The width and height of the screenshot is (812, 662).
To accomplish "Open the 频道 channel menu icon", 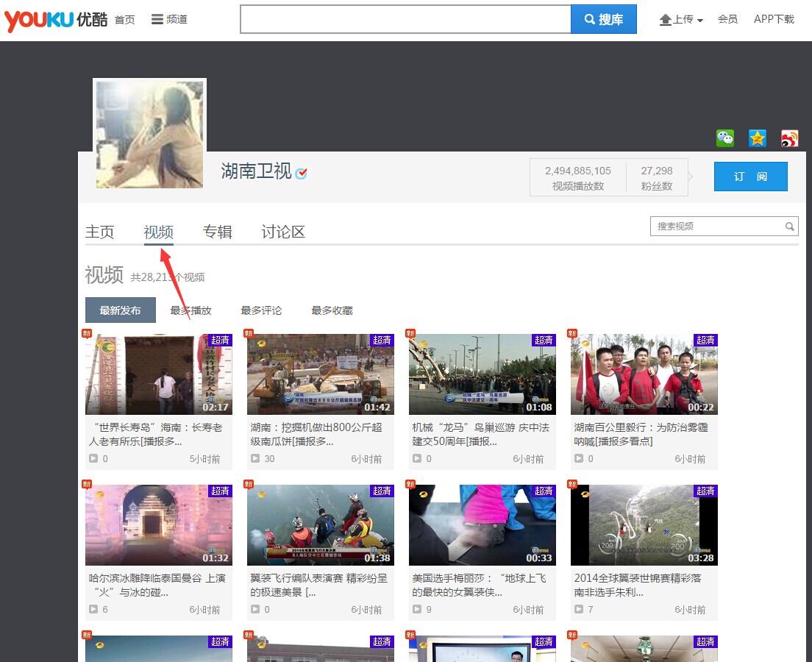I will point(157,19).
